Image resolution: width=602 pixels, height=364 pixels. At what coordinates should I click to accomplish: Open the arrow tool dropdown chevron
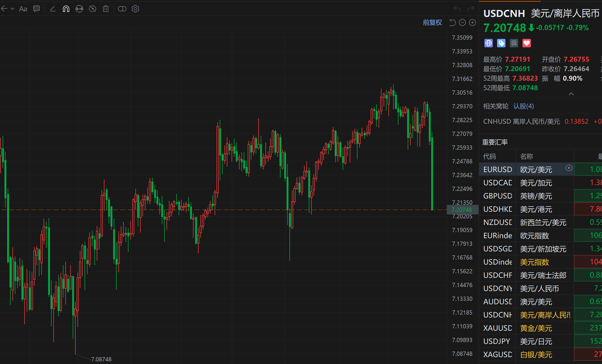(12, 9)
